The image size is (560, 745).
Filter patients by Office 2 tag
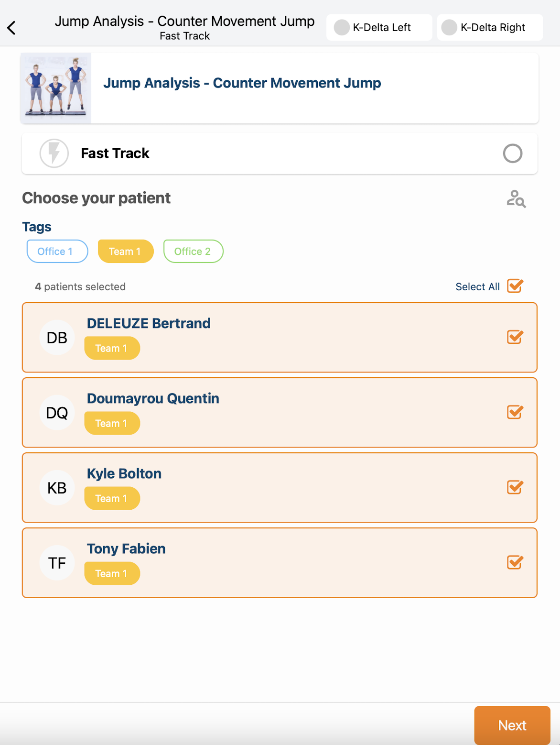coord(193,252)
